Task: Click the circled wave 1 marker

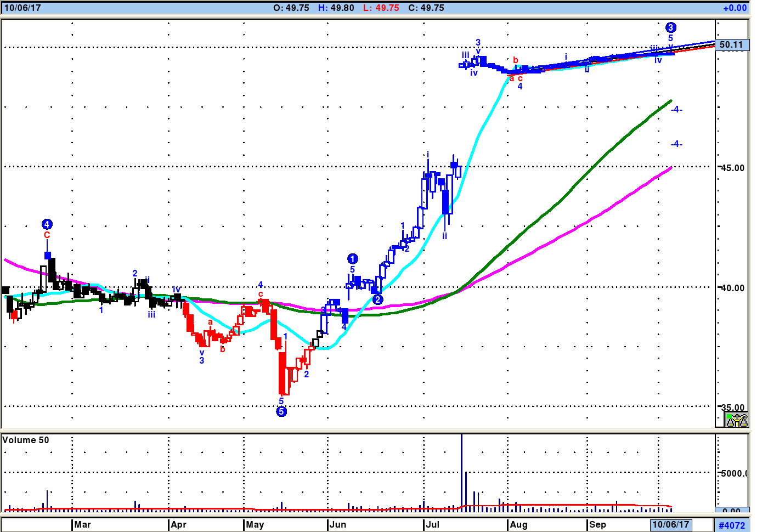Action: [x=353, y=259]
